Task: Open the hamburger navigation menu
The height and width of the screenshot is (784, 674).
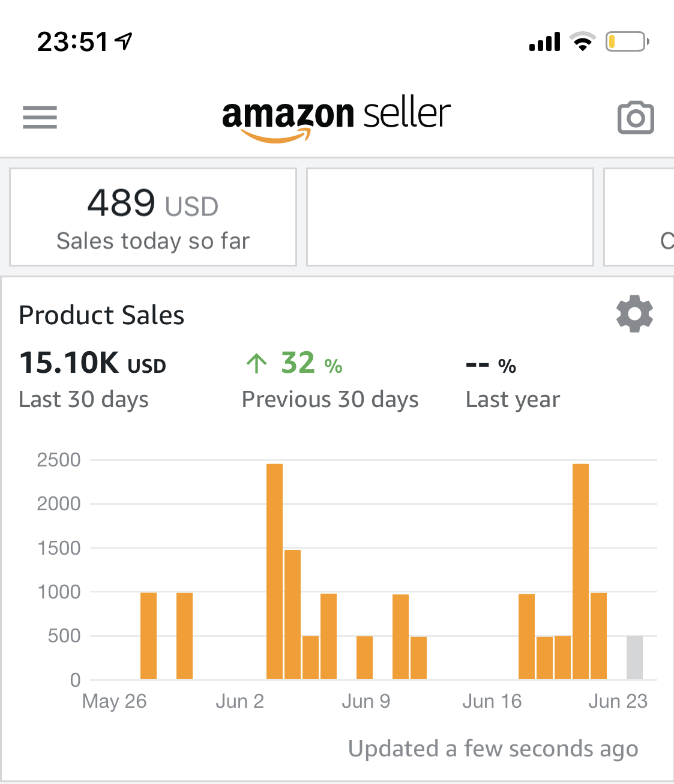Action: pyautogui.click(x=40, y=117)
